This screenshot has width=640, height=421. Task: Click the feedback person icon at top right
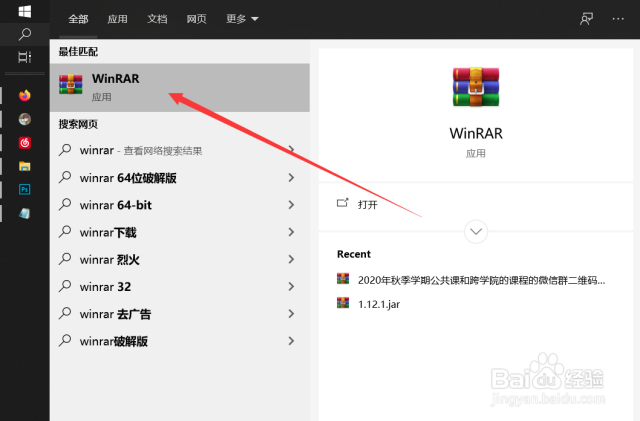pyautogui.click(x=586, y=19)
